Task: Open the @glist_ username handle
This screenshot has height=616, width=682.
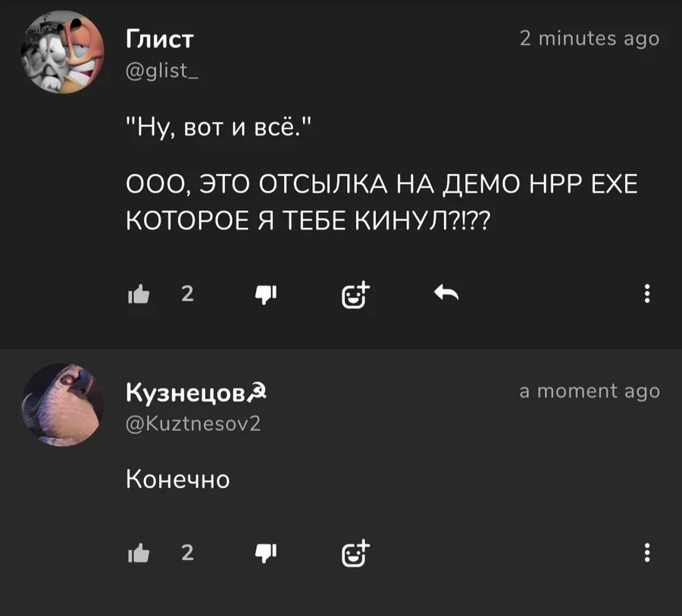Action: pyautogui.click(x=162, y=70)
